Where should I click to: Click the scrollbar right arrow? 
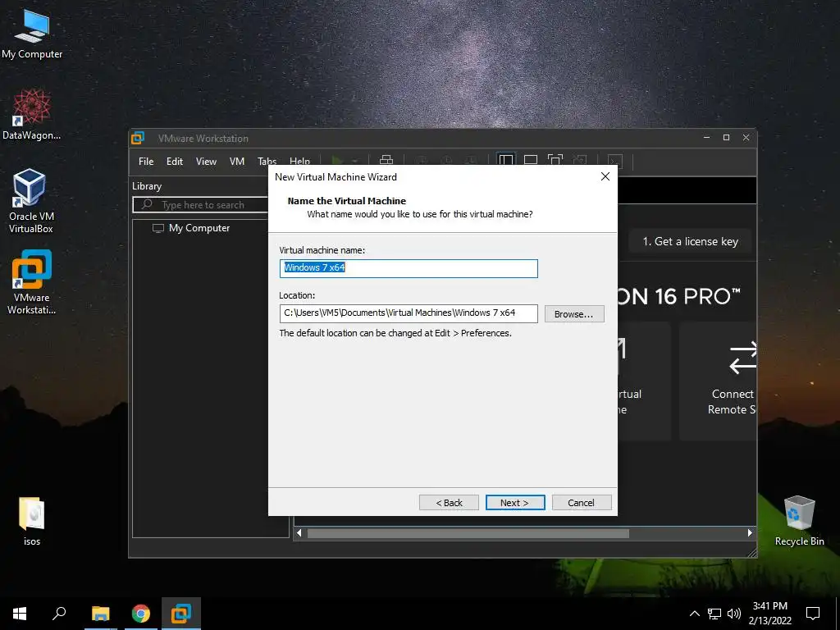tap(750, 533)
